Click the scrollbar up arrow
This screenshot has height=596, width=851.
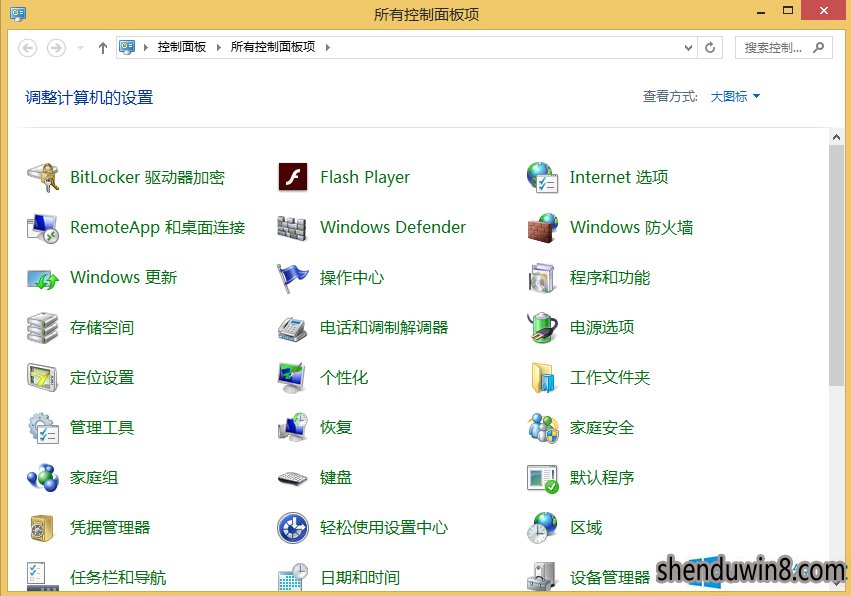836,138
